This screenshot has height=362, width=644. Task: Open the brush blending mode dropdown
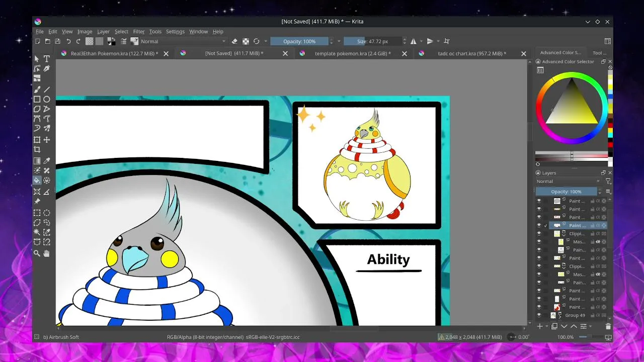[183, 41]
